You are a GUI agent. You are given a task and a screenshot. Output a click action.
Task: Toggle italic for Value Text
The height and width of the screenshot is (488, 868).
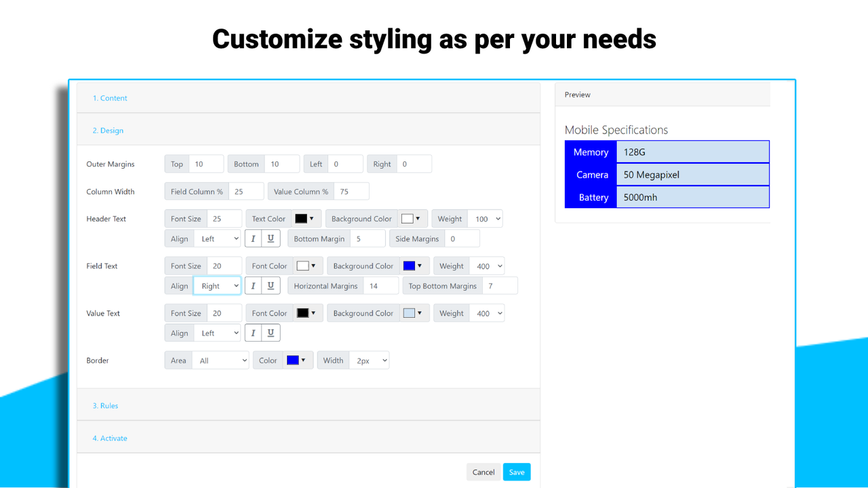click(252, 332)
